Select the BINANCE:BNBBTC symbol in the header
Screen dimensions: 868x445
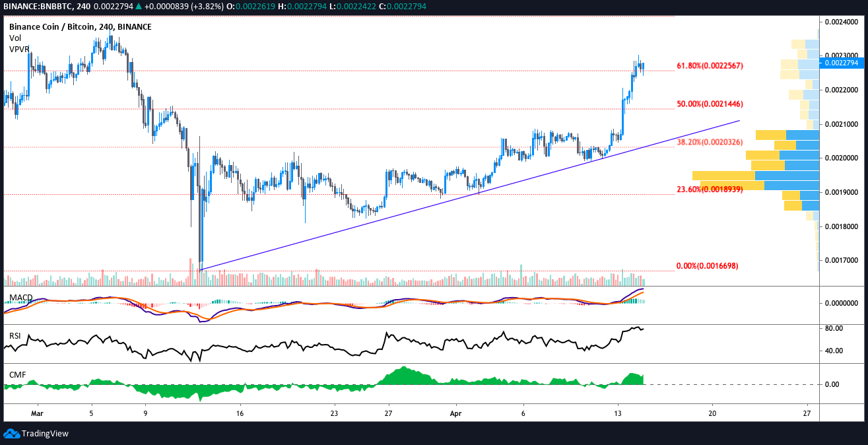[x=36, y=6]
